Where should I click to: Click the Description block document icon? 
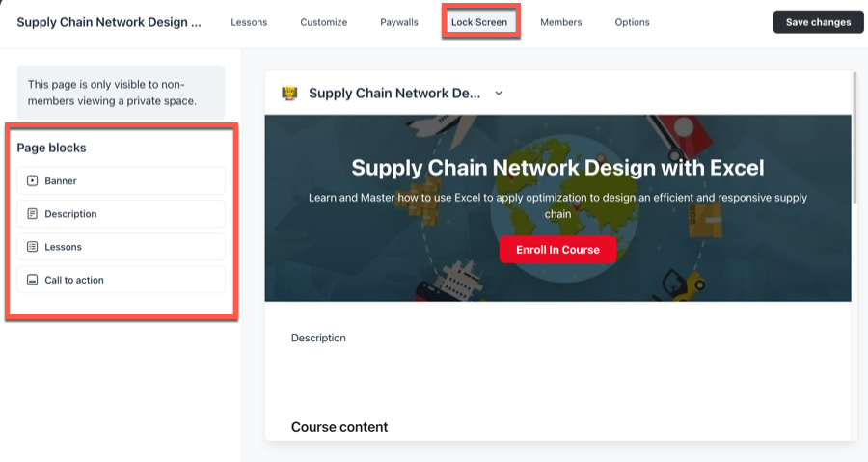[32, 213]
